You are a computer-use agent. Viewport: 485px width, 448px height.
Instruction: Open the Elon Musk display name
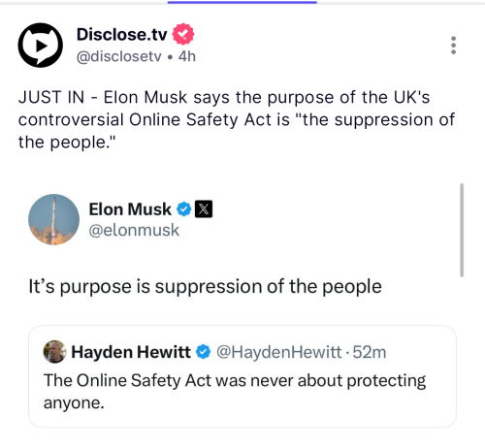[130, 209]
